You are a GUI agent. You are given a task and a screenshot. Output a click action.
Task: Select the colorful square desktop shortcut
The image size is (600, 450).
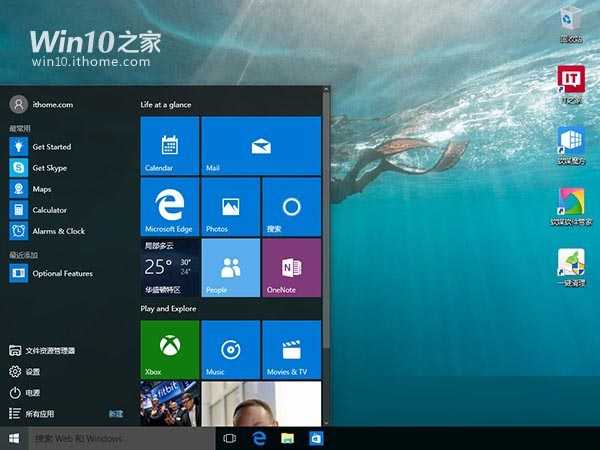(571, 206)
